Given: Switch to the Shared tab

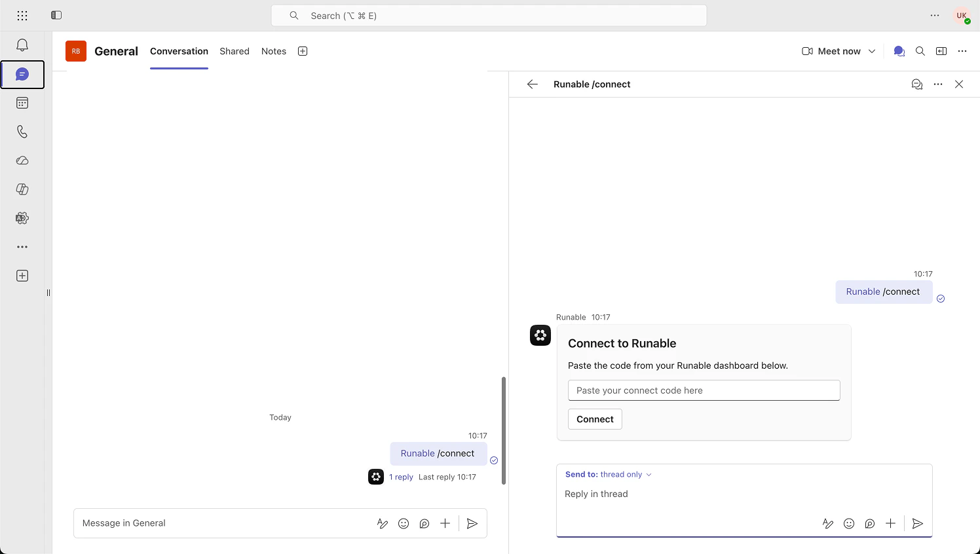Looking at the screenshot, I should 235,51.
